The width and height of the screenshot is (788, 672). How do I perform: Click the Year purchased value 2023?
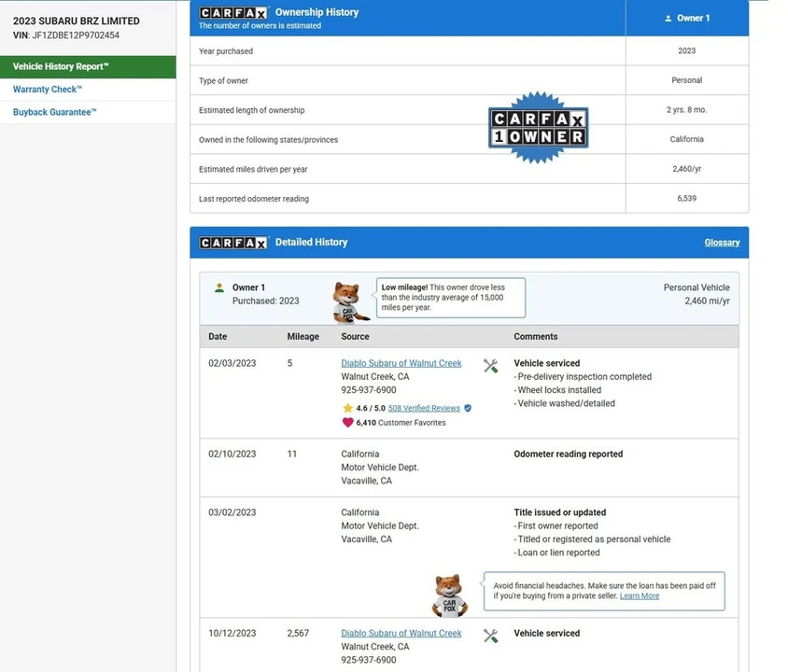686,50
